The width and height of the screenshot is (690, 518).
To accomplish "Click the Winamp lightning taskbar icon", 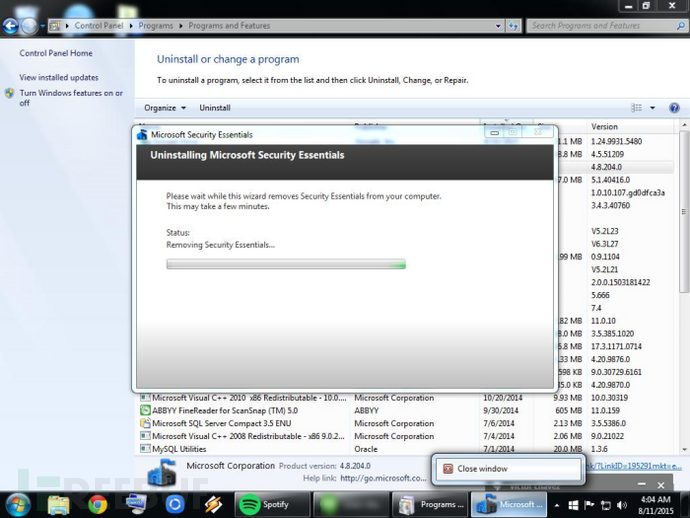I will click(x=213, y=504).
